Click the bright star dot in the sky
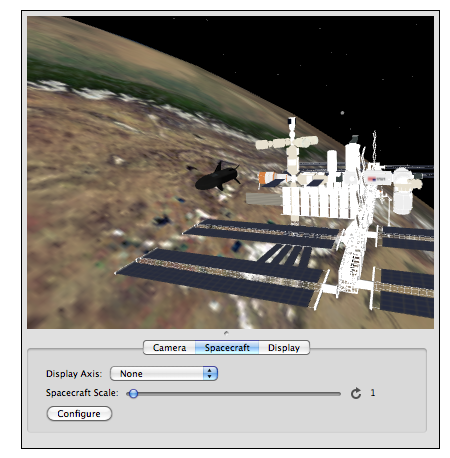 (x=342, y=113)
